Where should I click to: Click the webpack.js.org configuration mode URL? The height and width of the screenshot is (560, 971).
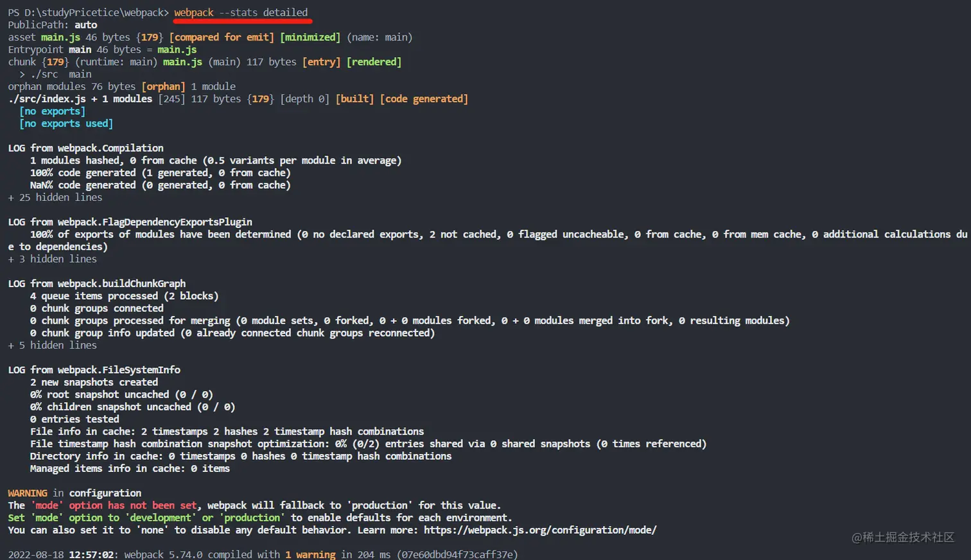pos(539,530)
